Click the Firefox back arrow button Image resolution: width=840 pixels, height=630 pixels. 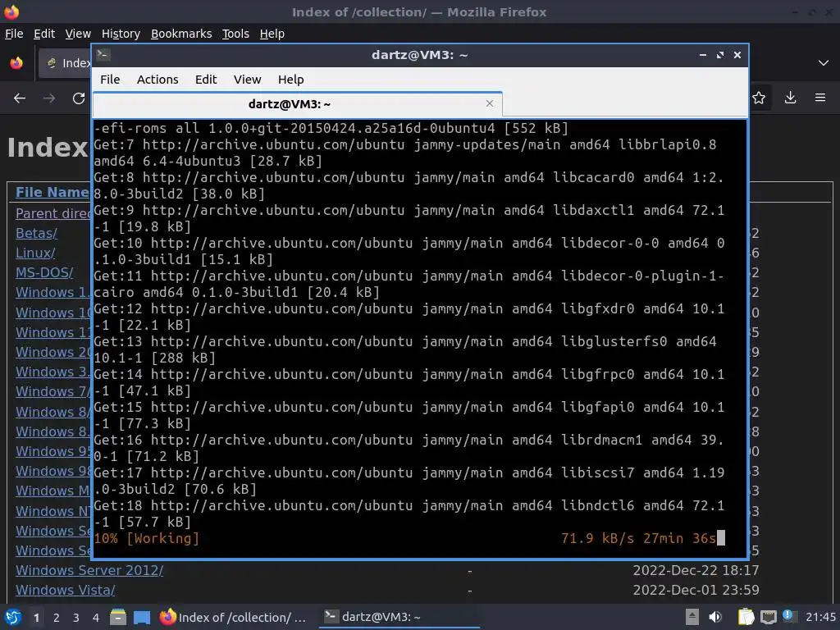(x=20, y=98)
